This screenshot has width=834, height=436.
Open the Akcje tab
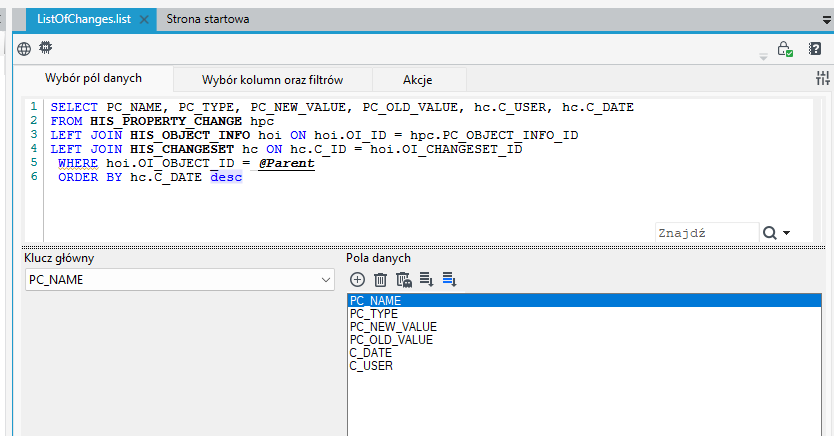(x=418, y=80)
